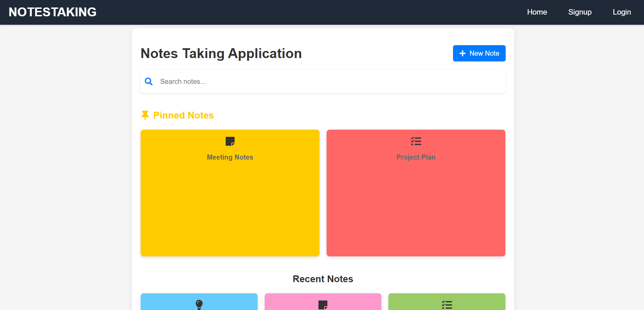Click the sticky note icon on yellow card
Image resolution: width=644 pixels, height=310 pixels.
pos(230,141)
